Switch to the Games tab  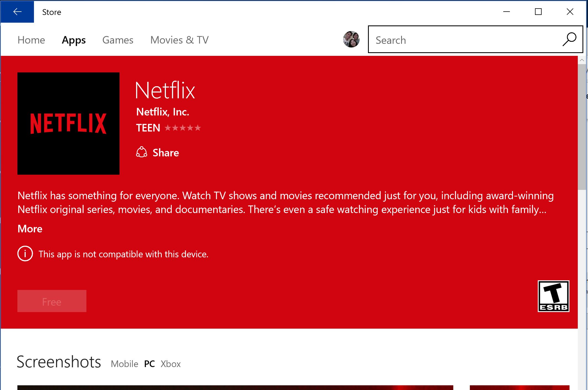coord(118,40)
